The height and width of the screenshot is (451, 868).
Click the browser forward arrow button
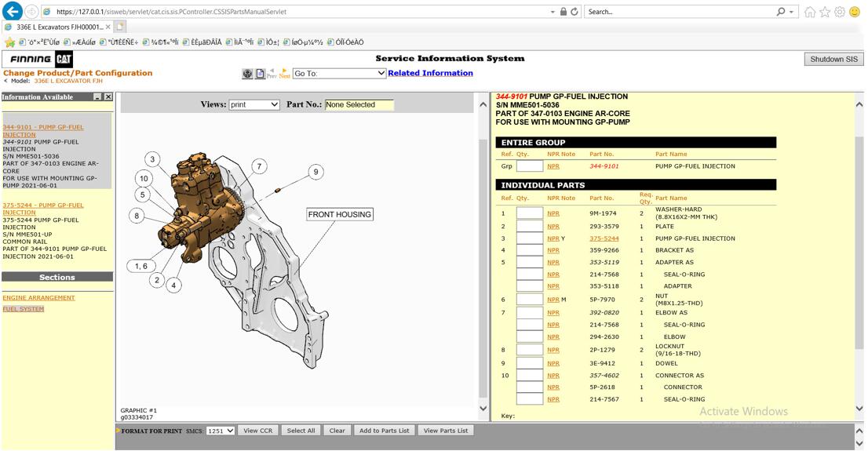click(x=31, y=12)
